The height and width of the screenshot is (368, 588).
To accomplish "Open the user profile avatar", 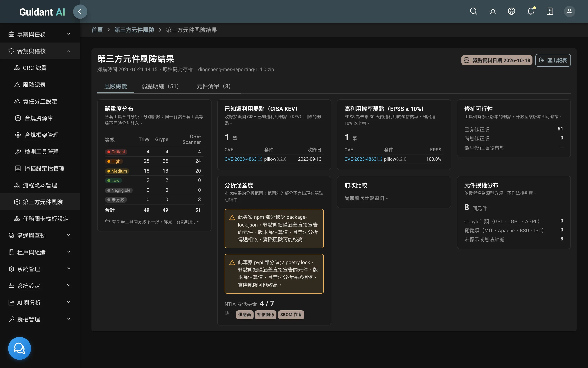I will (569, 11).
